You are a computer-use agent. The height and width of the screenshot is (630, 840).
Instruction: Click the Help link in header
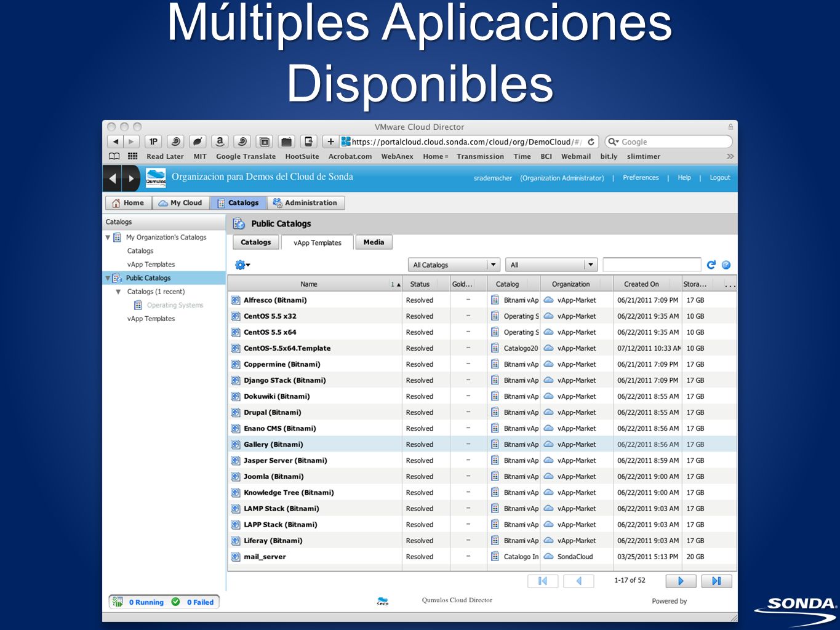684,178
